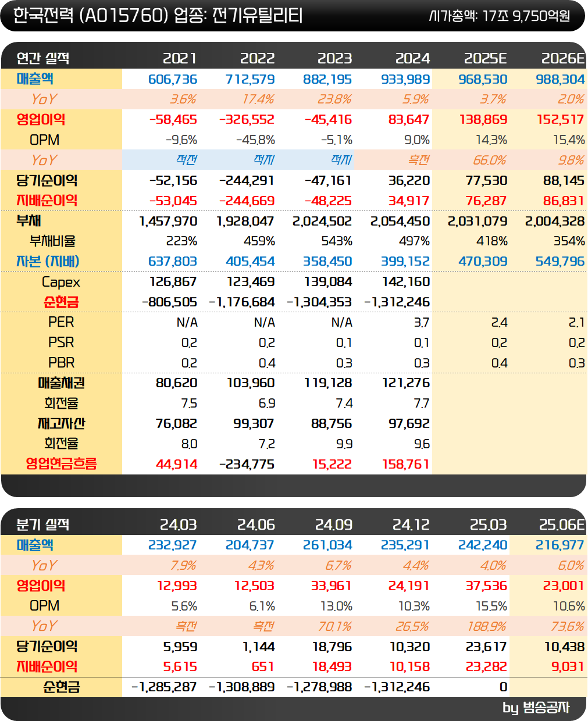Select 2025E operating profit '138,869'

(x=483, y=120)
